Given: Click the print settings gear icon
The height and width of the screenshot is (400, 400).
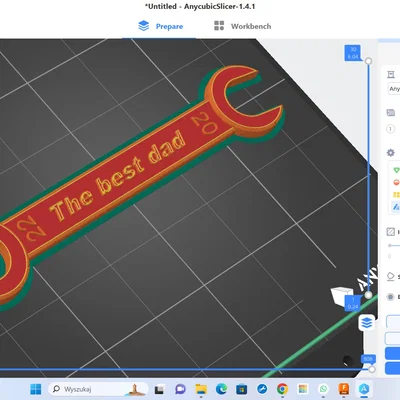Looking at the screenshot, I should click(x=390, y=153).
